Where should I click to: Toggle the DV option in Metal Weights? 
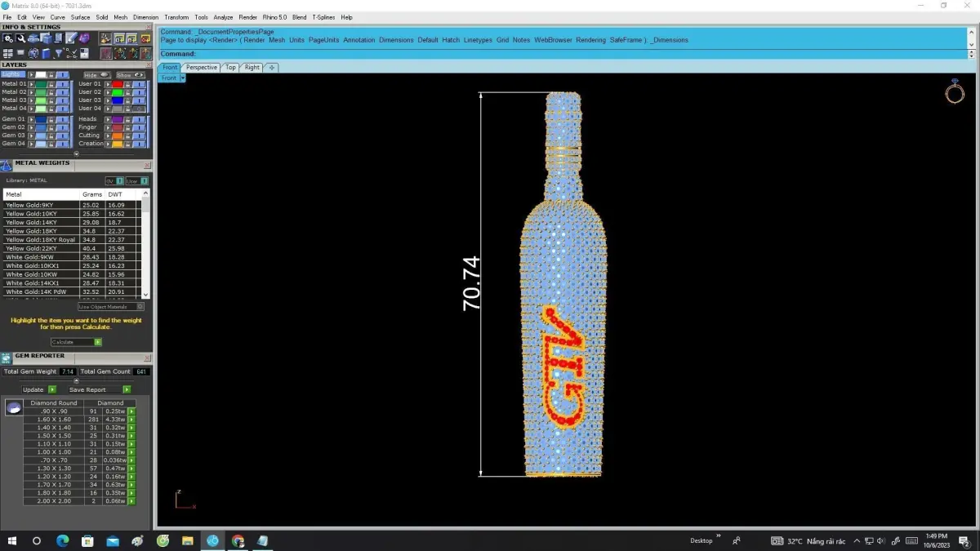pos(114,181)
